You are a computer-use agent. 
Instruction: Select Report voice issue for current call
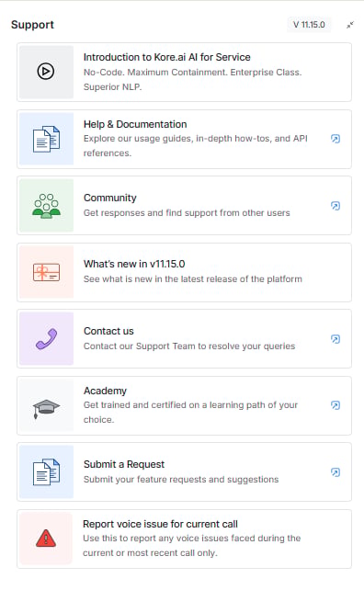[160, 524]
